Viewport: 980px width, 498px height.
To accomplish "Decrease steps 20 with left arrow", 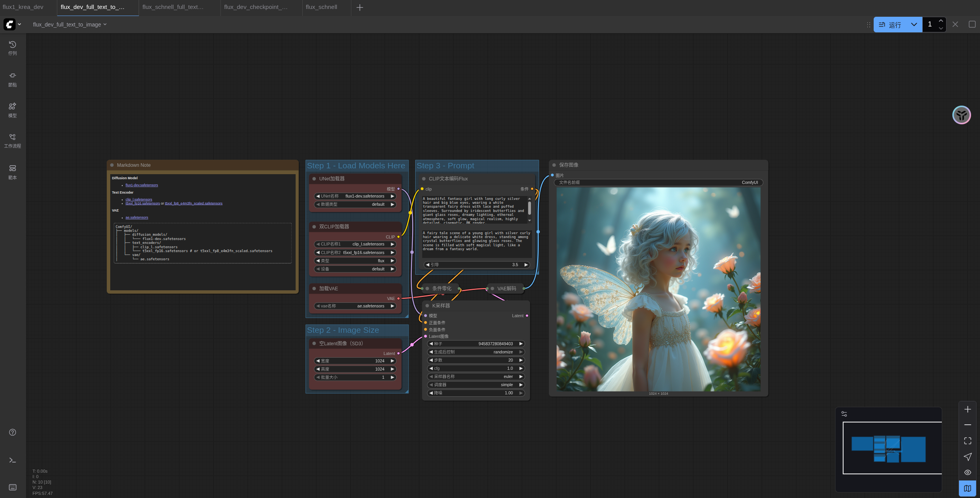I will [x=431, y=360].
